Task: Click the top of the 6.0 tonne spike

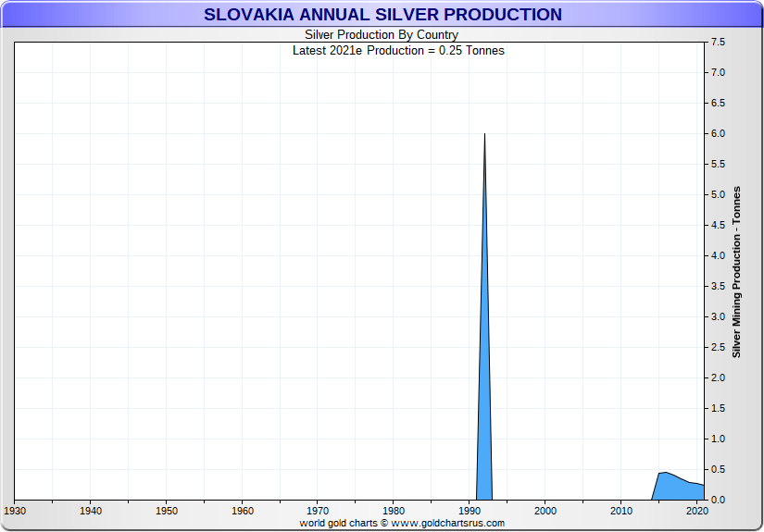Action: point(484,136)
